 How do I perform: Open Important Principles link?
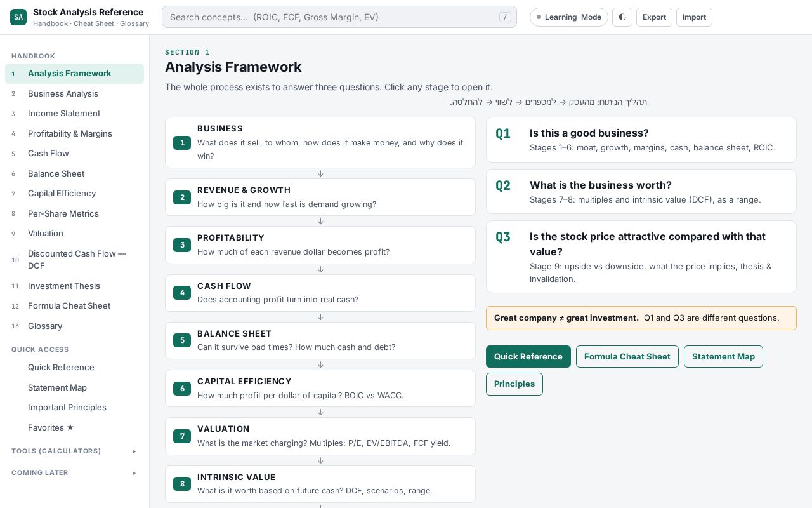74,408
